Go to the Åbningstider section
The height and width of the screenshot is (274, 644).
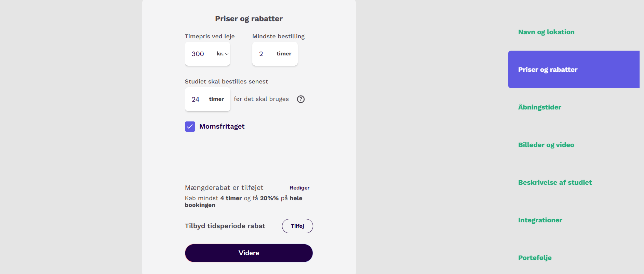540,107
